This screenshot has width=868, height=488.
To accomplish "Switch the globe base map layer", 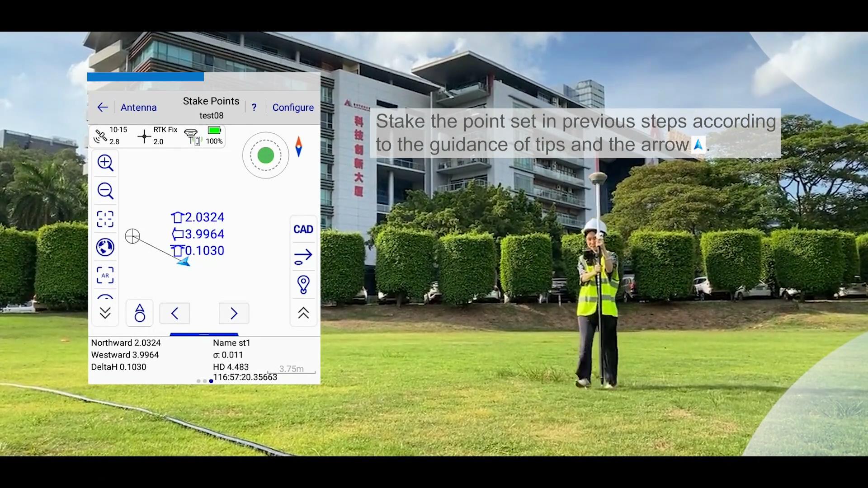I will (105, 247).
